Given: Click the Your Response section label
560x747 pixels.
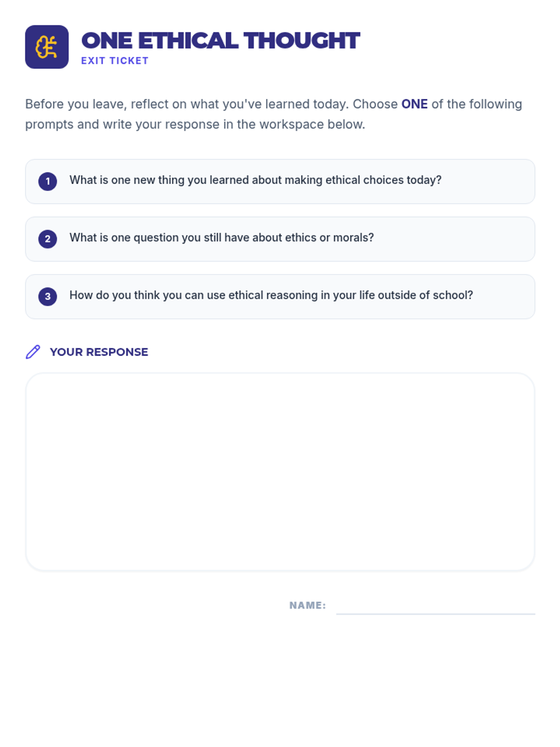Looking at the screenshot, I should [x=99, y=352].
